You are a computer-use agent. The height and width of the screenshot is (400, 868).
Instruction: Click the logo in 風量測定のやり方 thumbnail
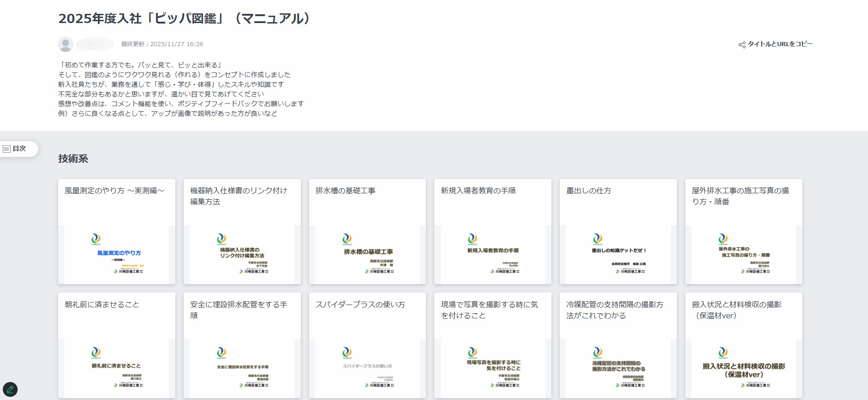96,239
